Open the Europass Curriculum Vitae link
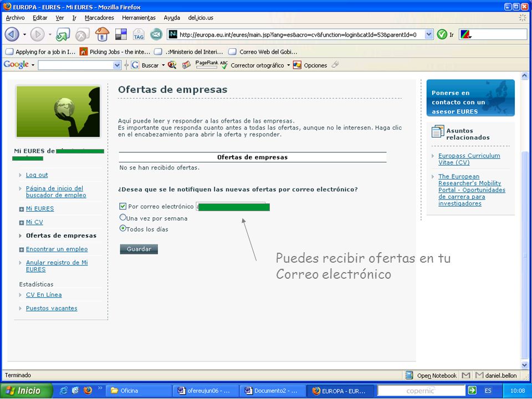This screenshot has width=532, height=399. click(469, 159)
